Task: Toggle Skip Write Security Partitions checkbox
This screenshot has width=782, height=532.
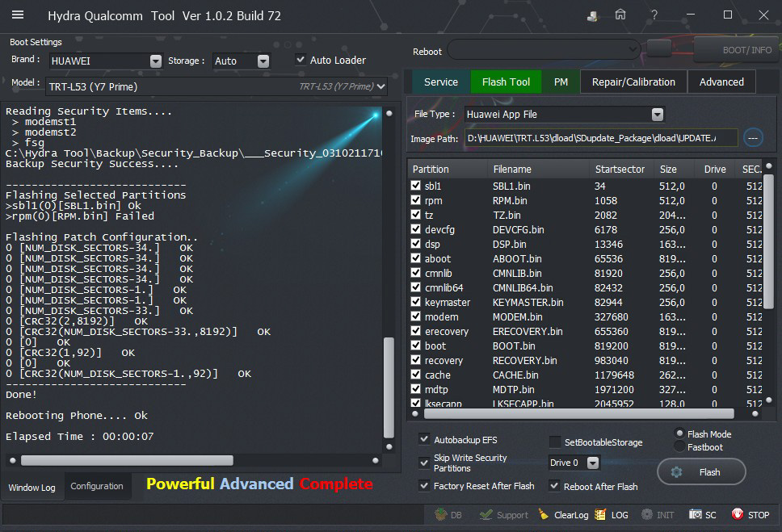Action: coord(424,463)
